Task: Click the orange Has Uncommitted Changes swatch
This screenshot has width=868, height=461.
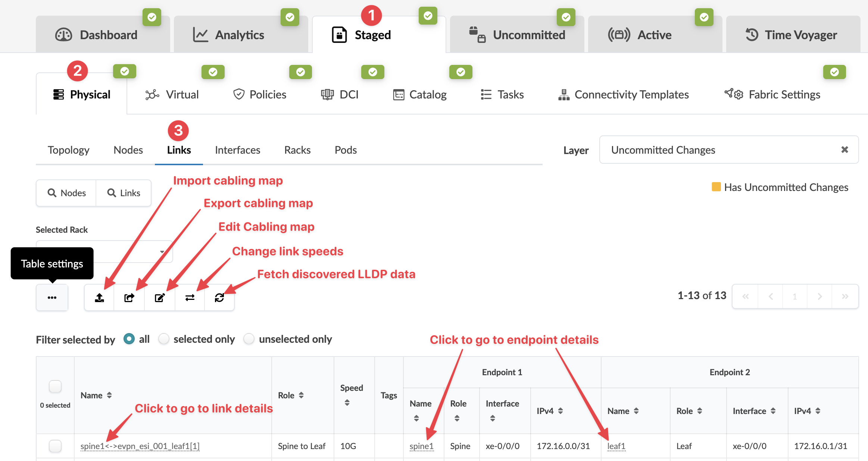Action: [716, 187]
